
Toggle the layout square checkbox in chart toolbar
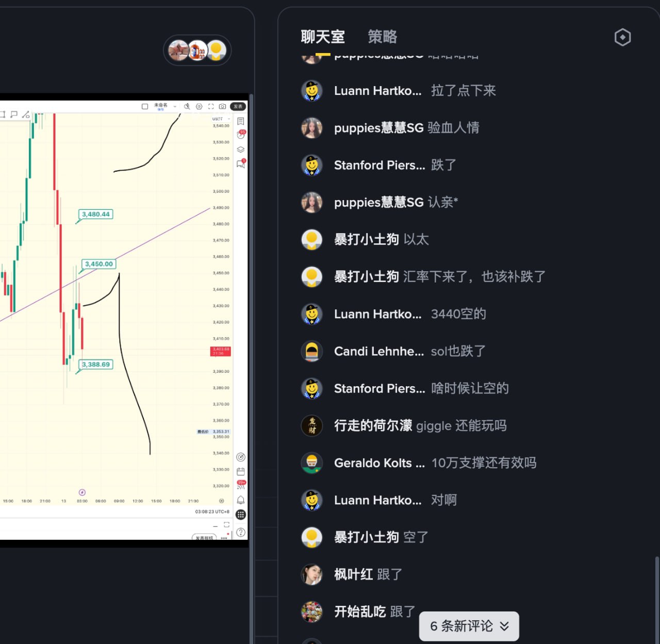click(x=145, y=106)
